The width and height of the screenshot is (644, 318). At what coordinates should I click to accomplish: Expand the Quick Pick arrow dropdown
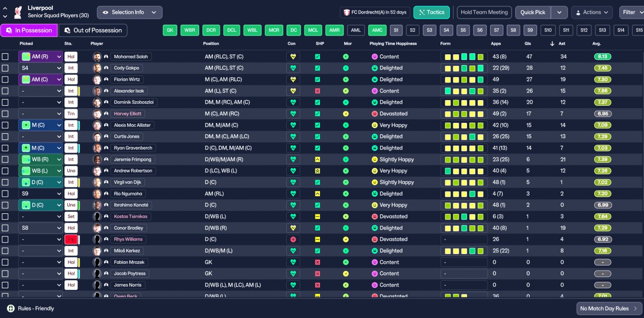coord(559,12)
